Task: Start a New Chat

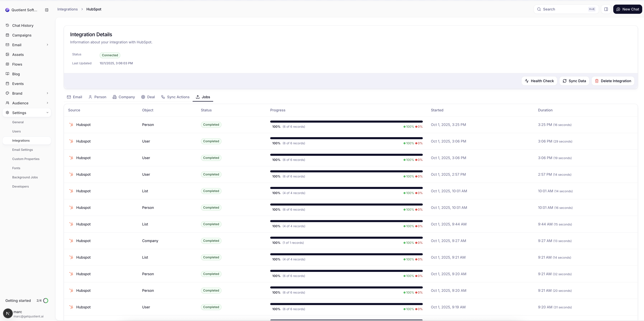Action: (628, 9)
